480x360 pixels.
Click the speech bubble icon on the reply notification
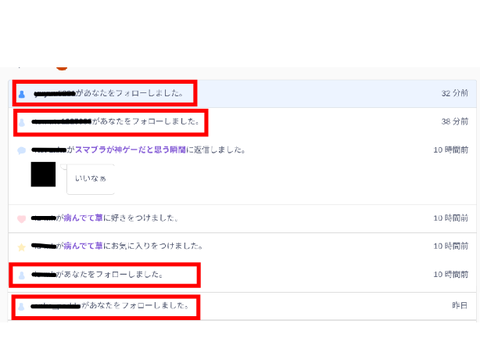22,151
